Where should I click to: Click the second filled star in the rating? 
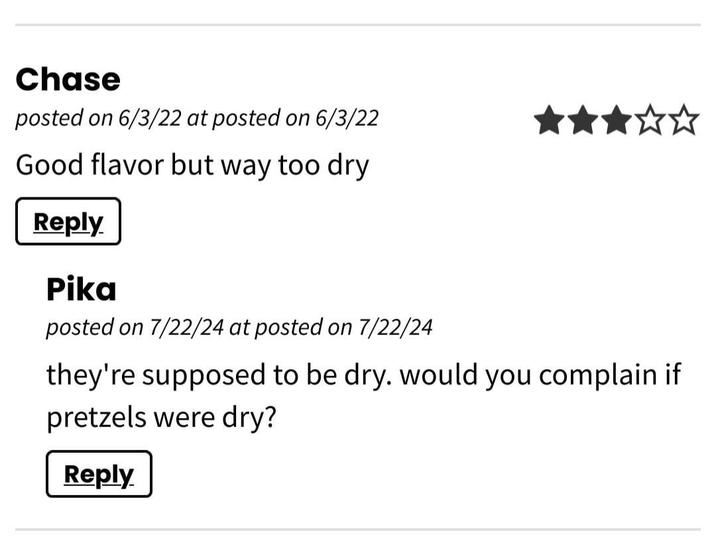pyautogui.click(x=583, y=122)
